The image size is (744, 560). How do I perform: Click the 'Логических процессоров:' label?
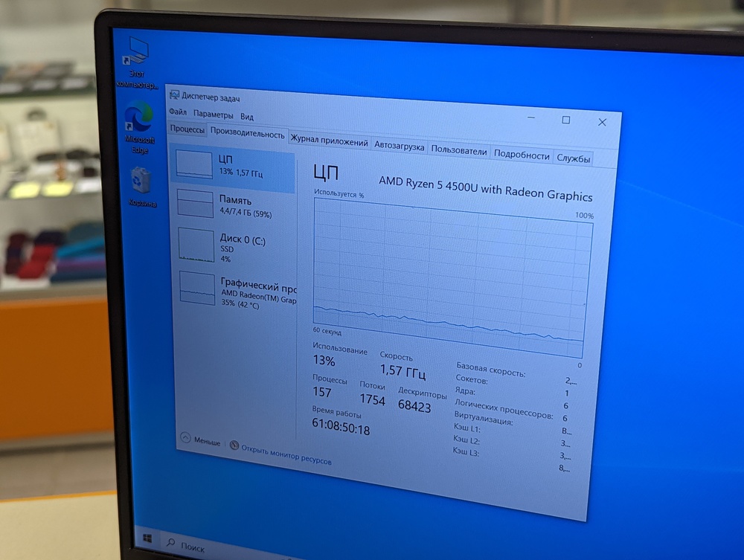[x=504, y=409]
